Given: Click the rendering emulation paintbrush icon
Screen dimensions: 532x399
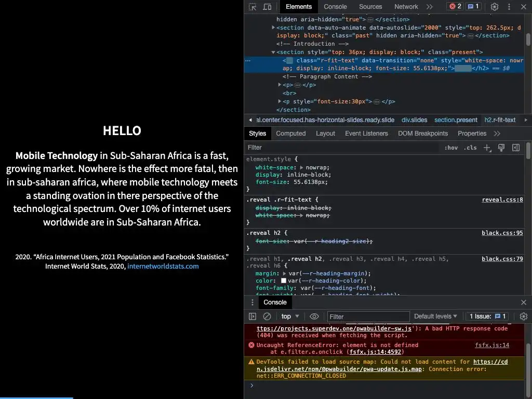Looking at the screenshot, I should (x=501, y=148).
